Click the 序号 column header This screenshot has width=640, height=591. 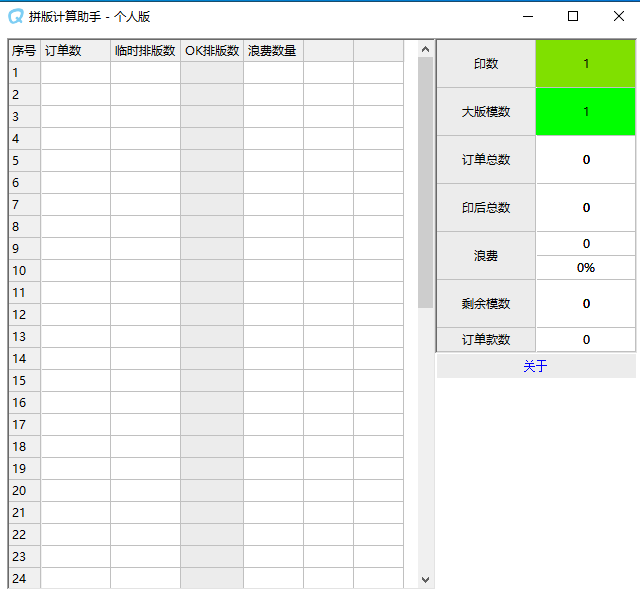(24, 51)
